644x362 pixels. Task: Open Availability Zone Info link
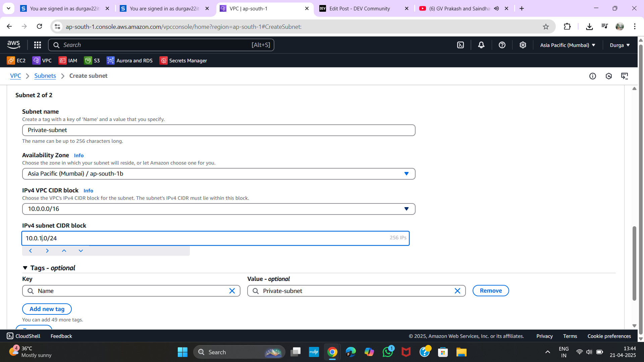pyautogui.click(x=79, y=156)
